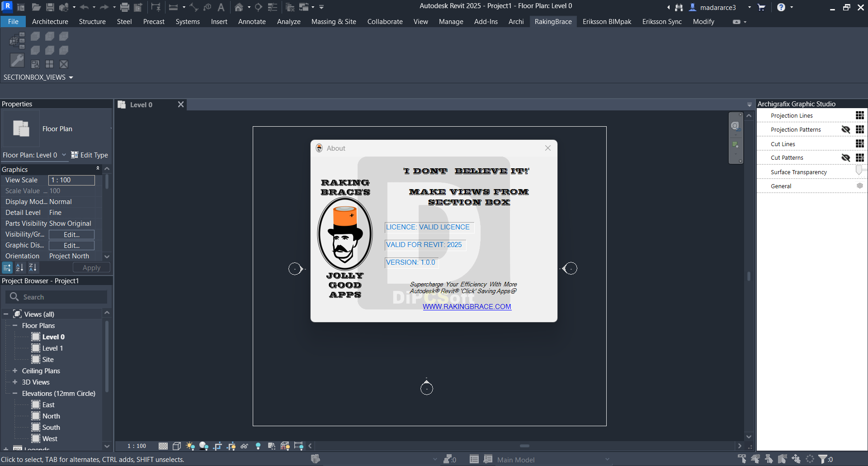Click the shopping cart icon in title bar

[x=761, y=7]
